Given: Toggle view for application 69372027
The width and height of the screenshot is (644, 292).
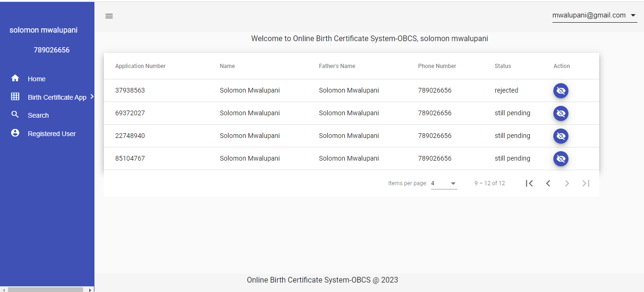Looking at the screenshot, I should (561, 113).
